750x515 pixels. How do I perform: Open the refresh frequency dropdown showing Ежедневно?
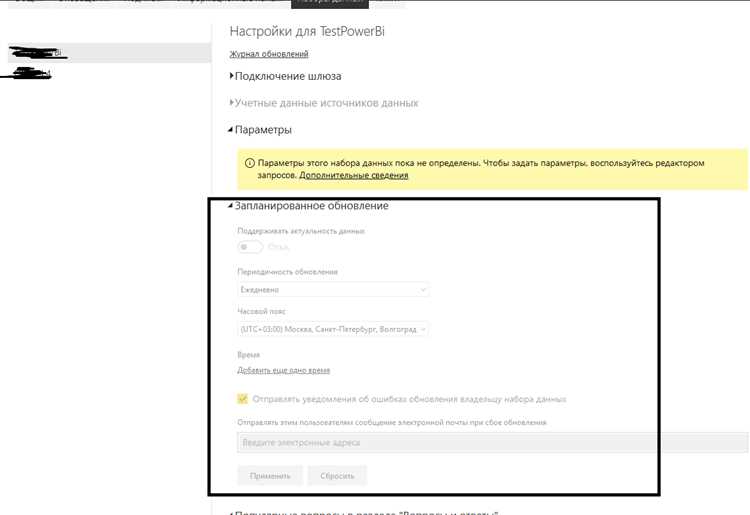tap(333, 290)
